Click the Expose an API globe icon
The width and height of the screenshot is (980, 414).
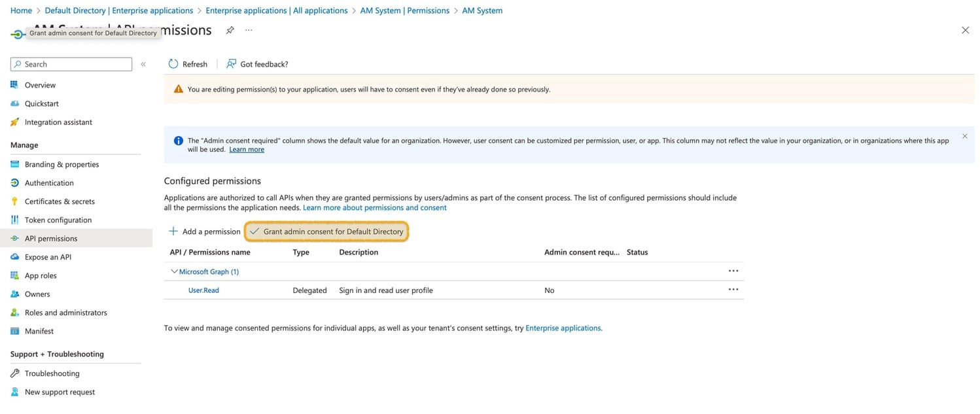pos(14,256)
